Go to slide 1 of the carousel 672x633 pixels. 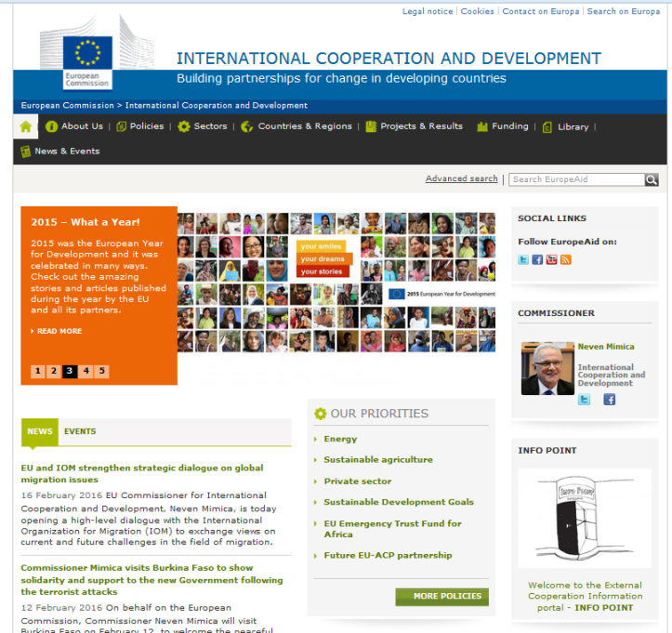37,371
